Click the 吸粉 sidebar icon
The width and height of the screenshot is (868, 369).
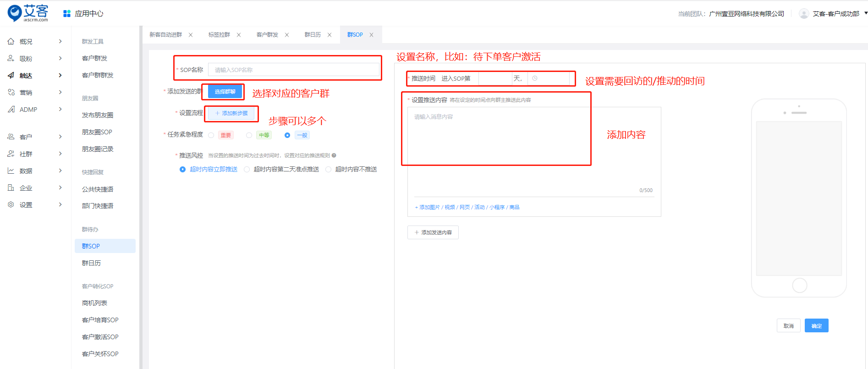11,59
